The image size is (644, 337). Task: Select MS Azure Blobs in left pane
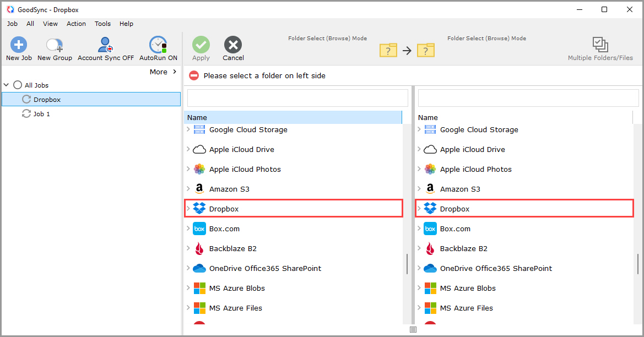click(236, 288)
